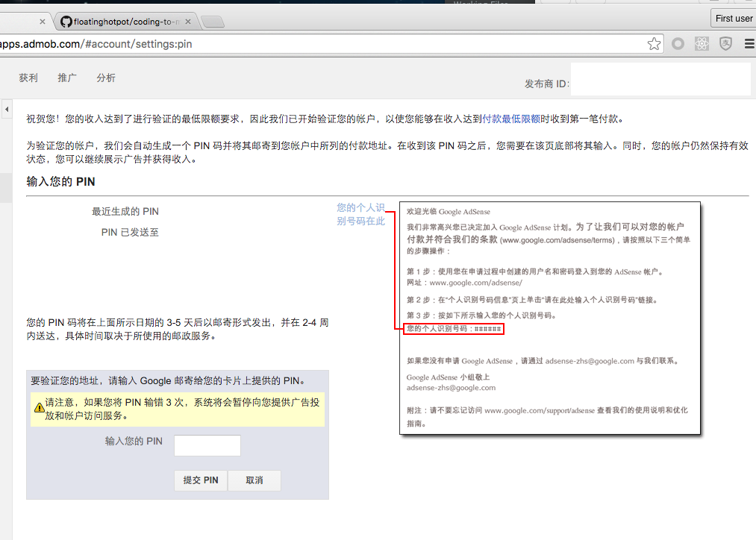Open a new browser tab
Viewport: 756px width, 540px height.
tap(212, 22)
